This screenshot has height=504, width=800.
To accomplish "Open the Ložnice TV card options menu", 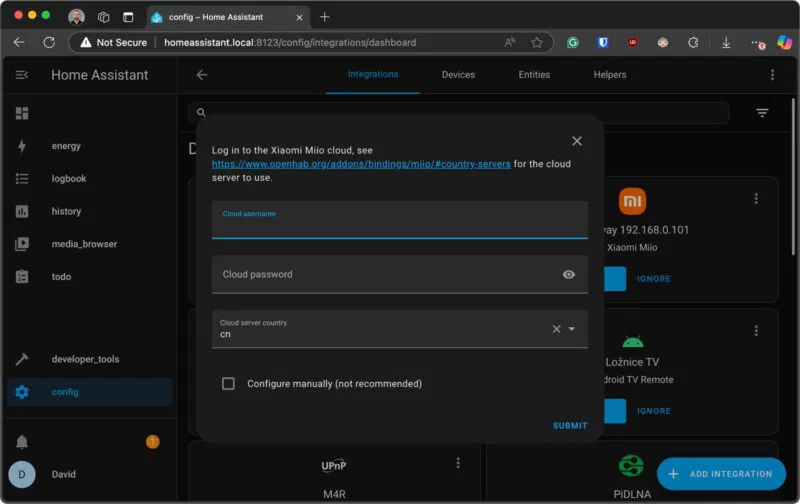I will point(756,331).
